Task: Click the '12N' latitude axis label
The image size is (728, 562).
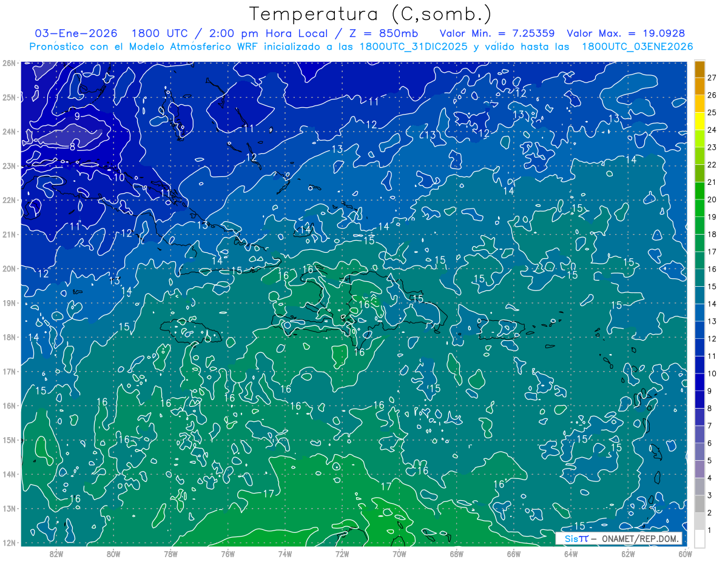Action: (8, 543)
